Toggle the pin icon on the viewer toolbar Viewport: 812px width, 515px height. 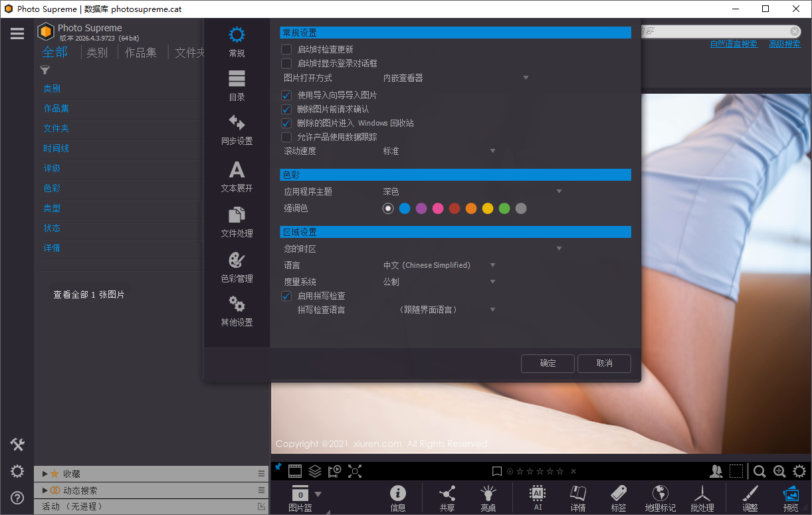click(x=278, y=468)
